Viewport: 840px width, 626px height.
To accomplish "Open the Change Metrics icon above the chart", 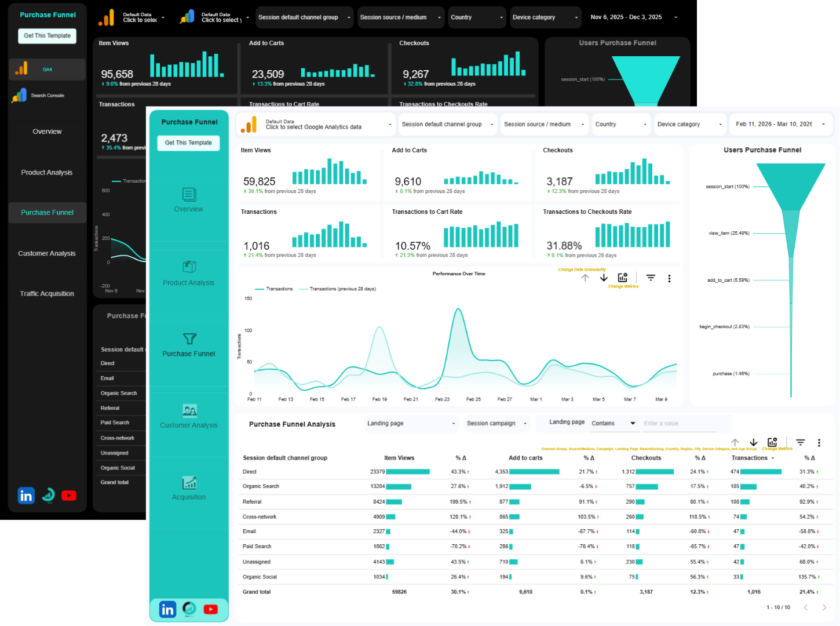I will click(x=622, y=278).
